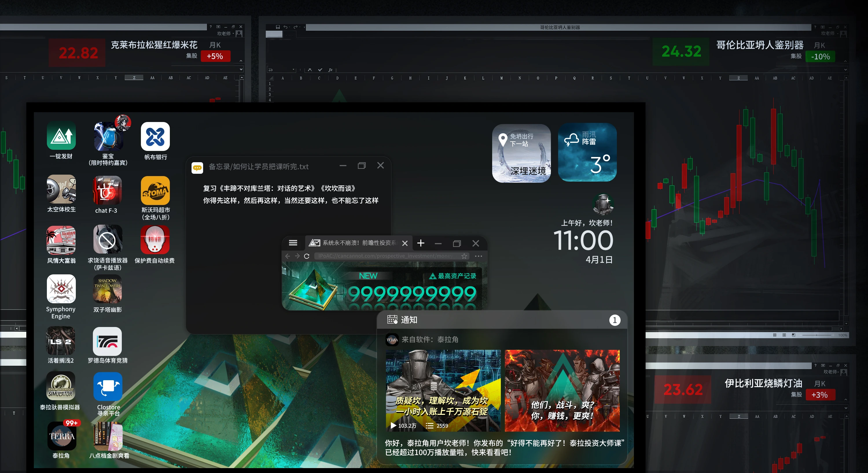This screenshot has width=868, height=473.
Task: Open 罗德岛体育竞猜 app icon
Action: click(x=107, y=341)
